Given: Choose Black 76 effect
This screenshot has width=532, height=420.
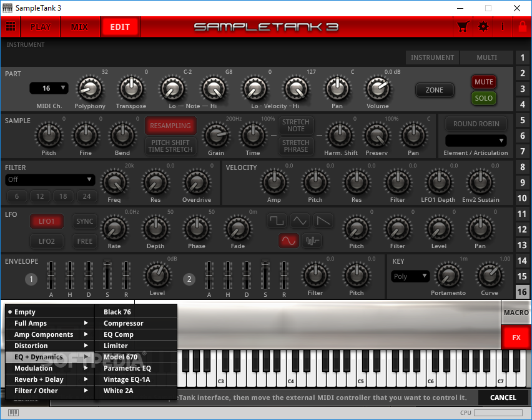Looking at the screenshot, I should pyautogui.click(x=135, y=312).
